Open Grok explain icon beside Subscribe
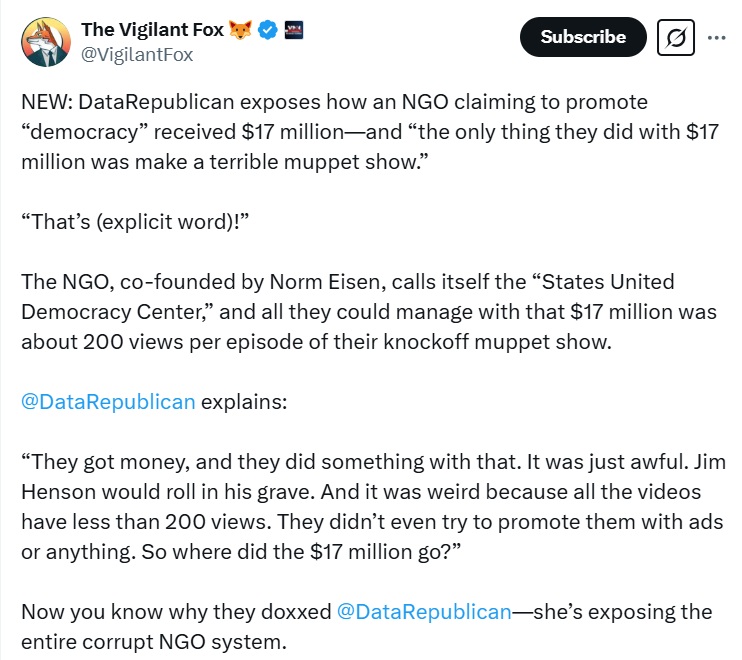 pos(676,38)
